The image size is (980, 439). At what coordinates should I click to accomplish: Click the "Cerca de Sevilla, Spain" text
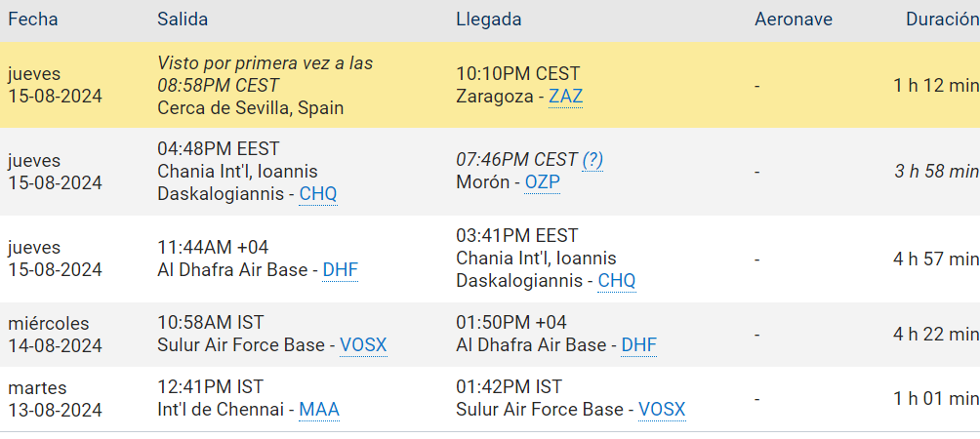coord(250,107)
